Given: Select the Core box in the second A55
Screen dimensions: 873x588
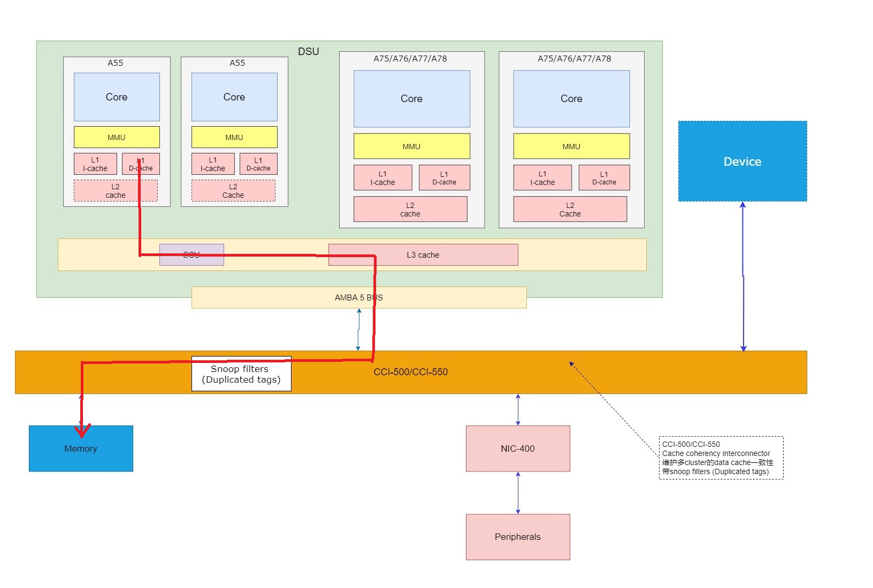Looking at the screenshot, I should point(234,97).
